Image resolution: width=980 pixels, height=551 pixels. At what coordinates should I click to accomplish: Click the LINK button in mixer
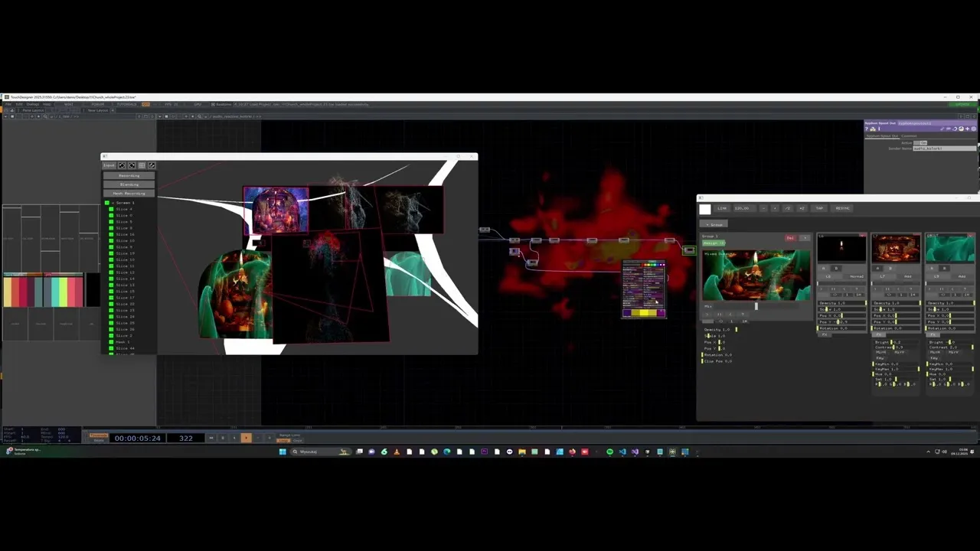(x=722, y=208)
